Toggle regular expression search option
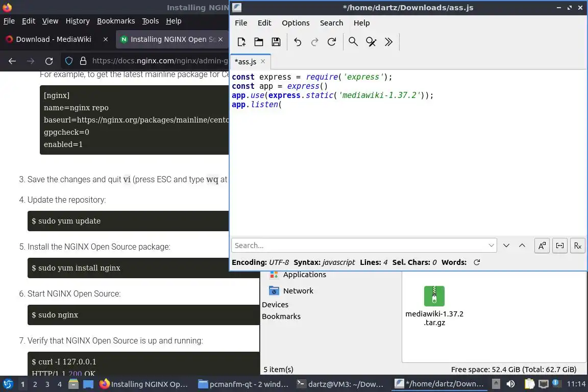 point(578,246)
